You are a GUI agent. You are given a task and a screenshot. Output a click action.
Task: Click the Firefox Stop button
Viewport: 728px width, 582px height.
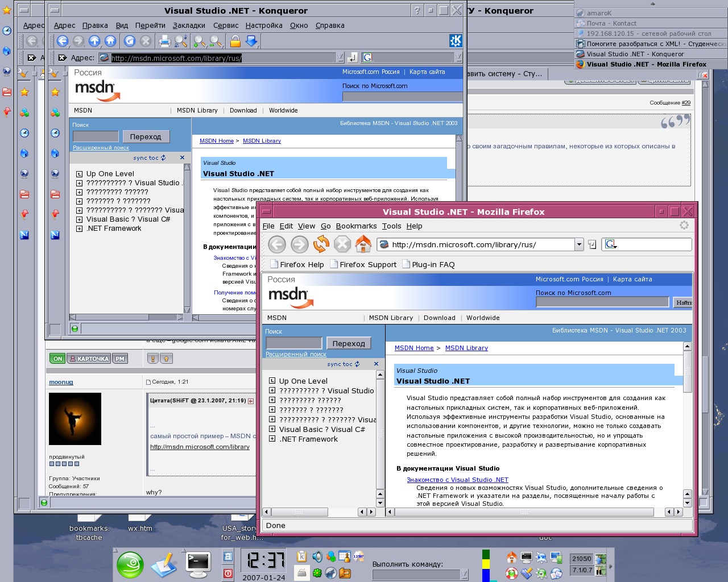(342, 244)
